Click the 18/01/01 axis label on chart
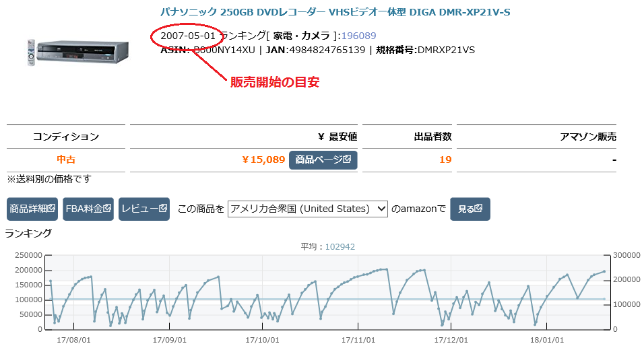The height and width of the screenshot is (350, 644). click(x=547, y=340)
